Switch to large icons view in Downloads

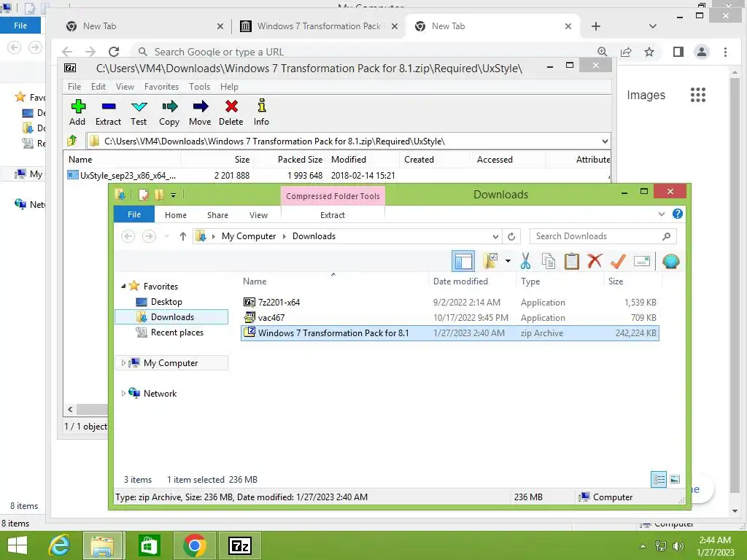tap(675, 479)
